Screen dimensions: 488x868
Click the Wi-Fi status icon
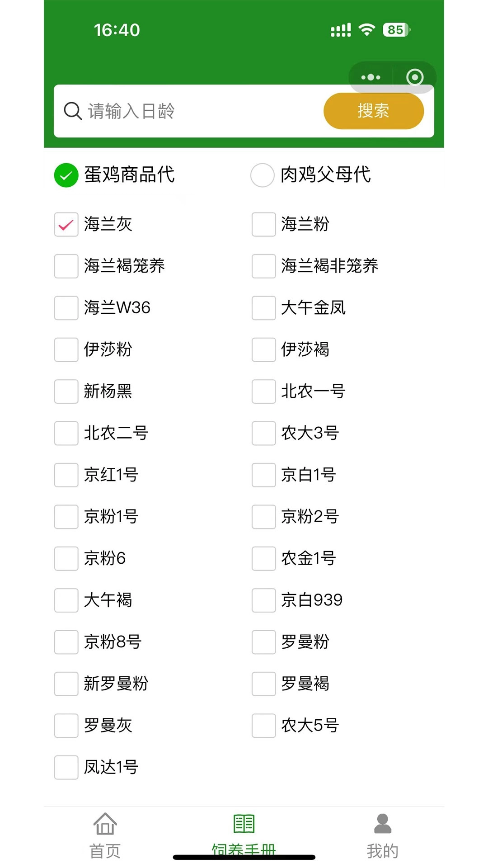coord(367,28)
